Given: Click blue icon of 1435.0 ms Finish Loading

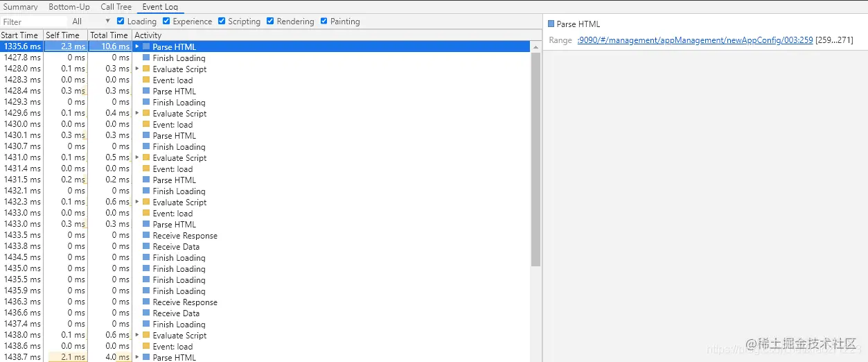Looking at the screenshot, I should pos(146,268).
